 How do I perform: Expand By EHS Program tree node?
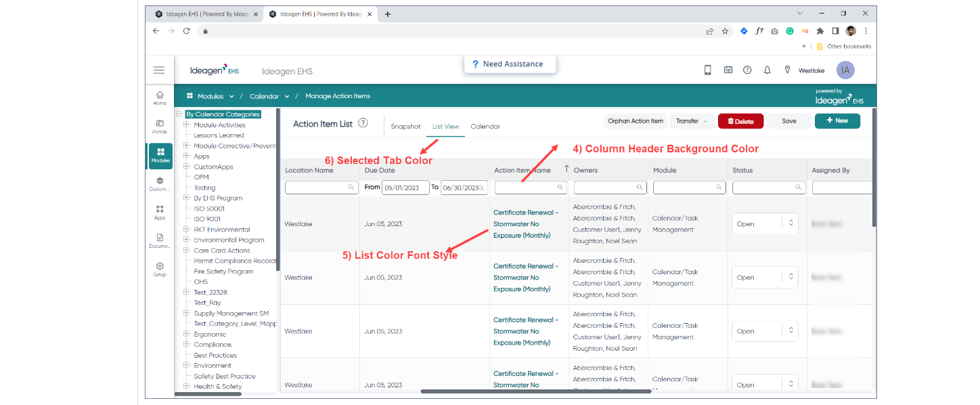point(187,198)
